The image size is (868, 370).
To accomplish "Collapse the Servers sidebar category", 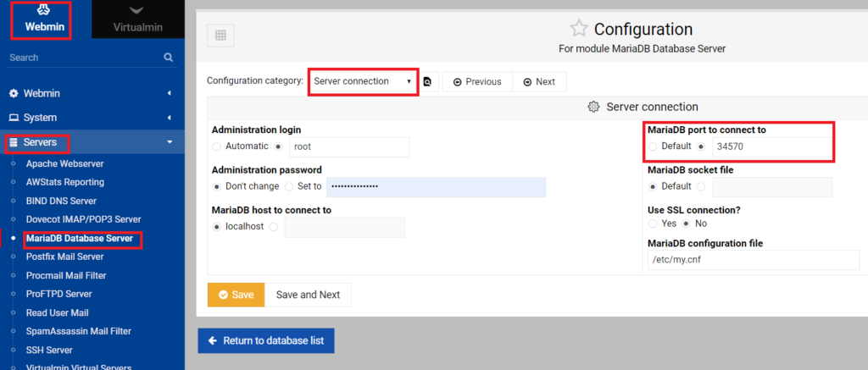I will 92,142.
